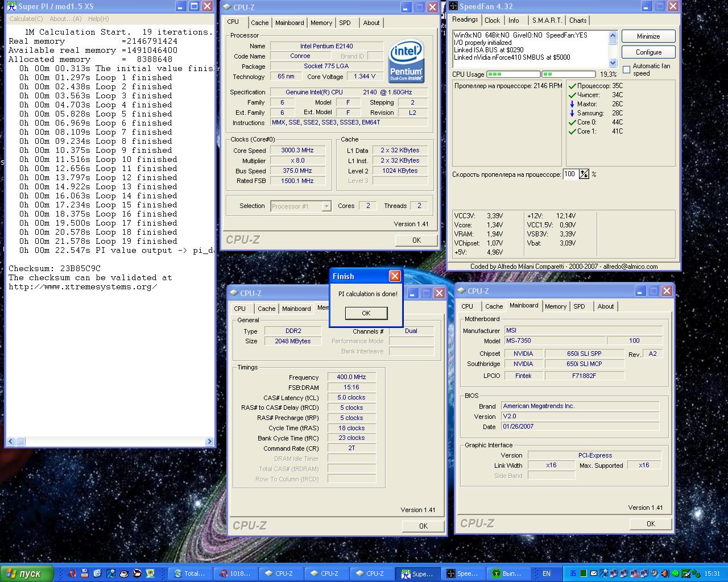728x582 pixels.
Task: Open Memory tab in CPU-Z mainboard window
Action: [556, 306]
